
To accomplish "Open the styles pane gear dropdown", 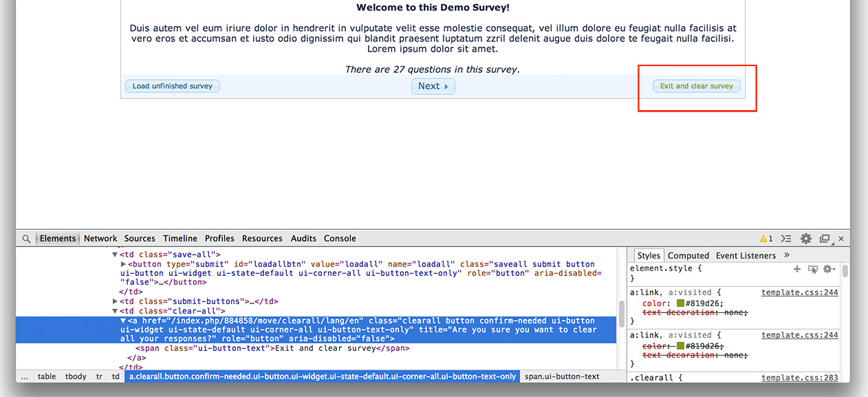I will coord(828,269).
